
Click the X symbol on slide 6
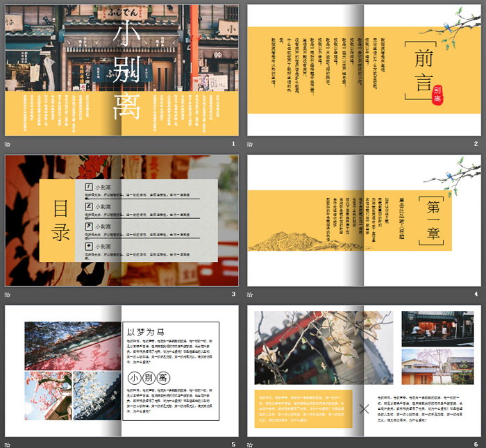(x=364, y=409)
